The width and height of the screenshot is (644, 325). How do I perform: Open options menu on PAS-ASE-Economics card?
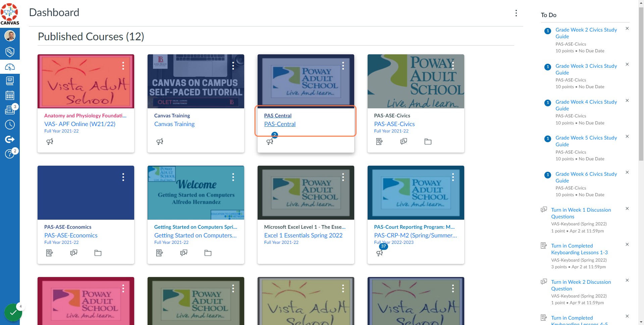point(123,177)
